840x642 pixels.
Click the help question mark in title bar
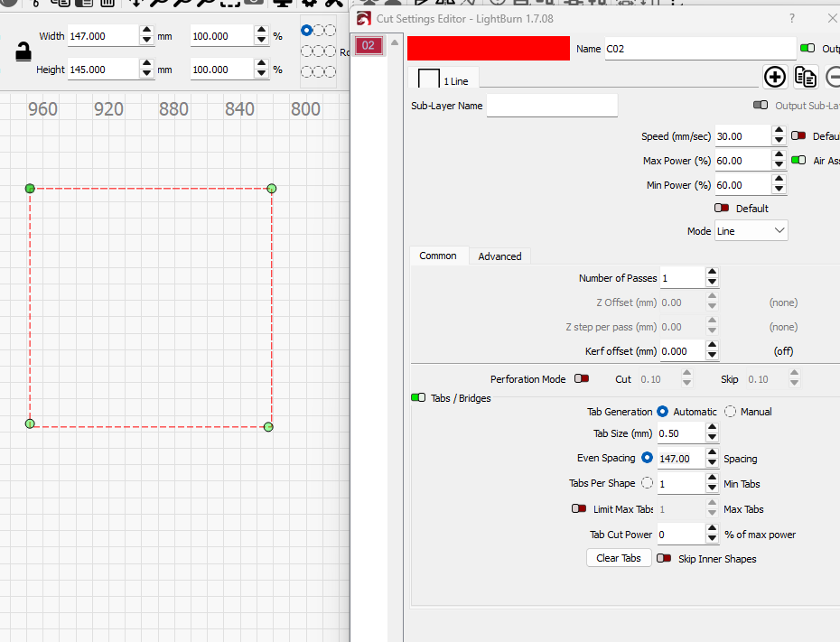pos(792,18)
